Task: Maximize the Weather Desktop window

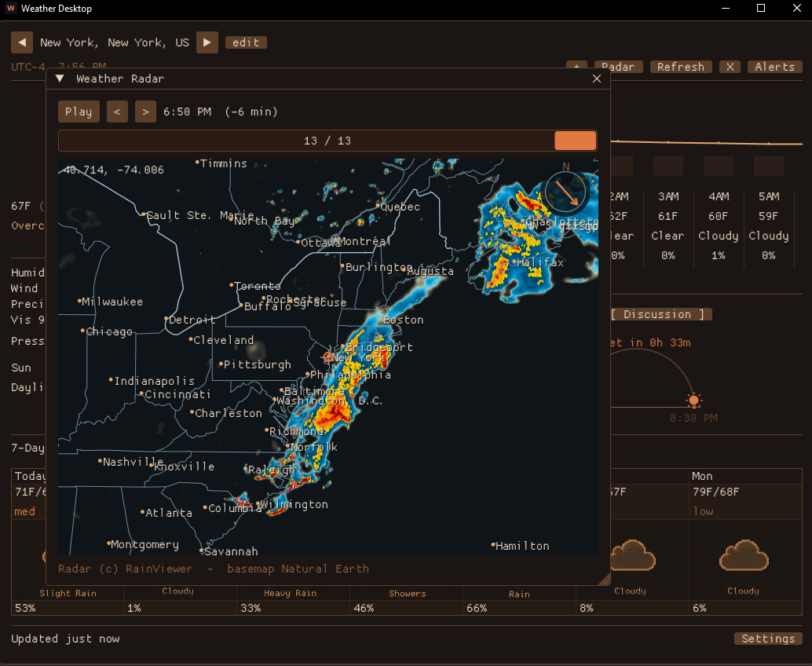Action: 761,9
